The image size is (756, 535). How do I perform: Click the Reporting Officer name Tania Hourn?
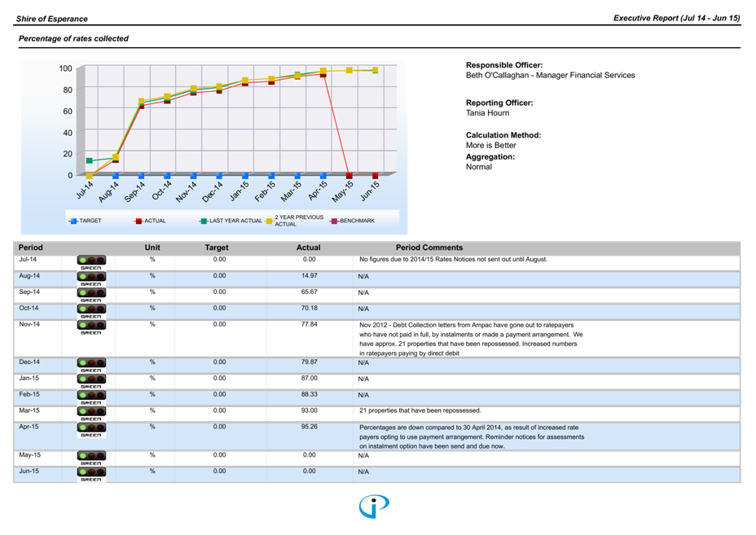point(487,113)
